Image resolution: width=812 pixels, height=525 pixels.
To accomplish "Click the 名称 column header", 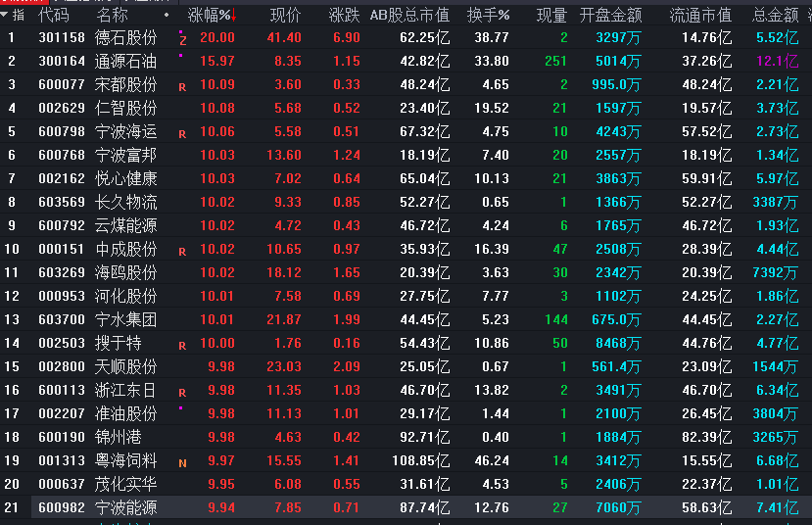I will coord(112,16).
